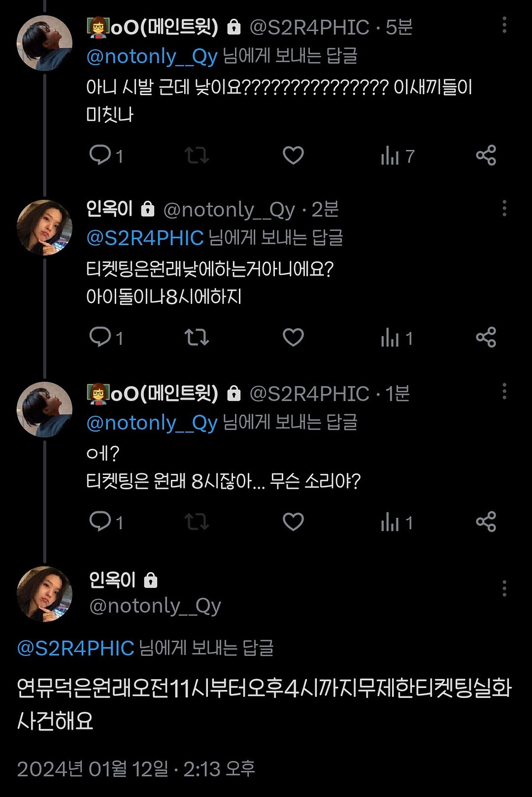Like the tweet posted 2분 ago

(293, 337)
